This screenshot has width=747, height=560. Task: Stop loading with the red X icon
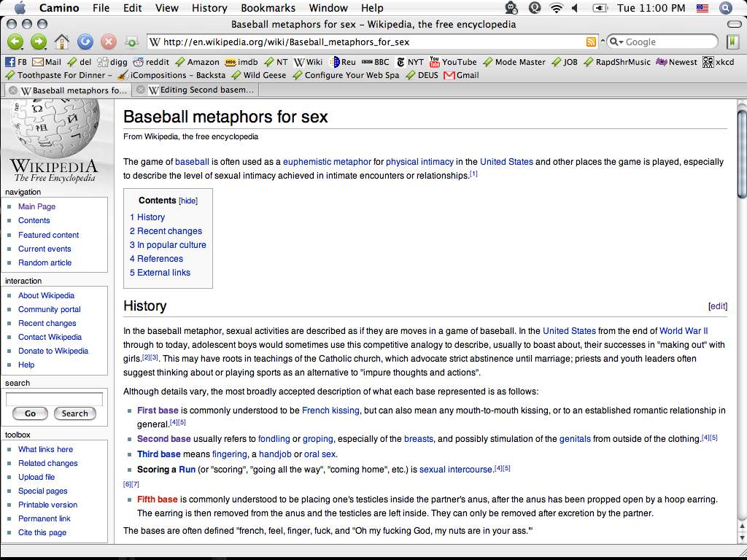(x=109, y=42)
